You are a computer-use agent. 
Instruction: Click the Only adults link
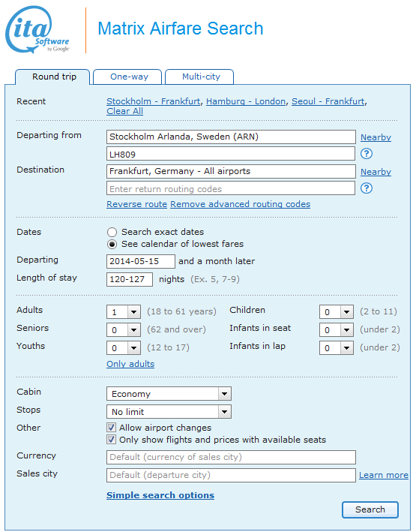pos(130,364)
